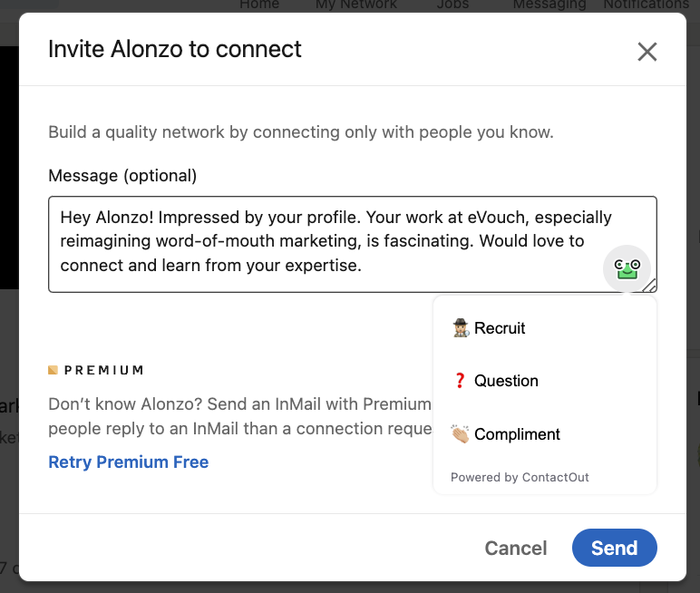This screenshot has width=700, height=593.
Task: Open Notifications in top navigation
Action: click(x=646, y=5)
